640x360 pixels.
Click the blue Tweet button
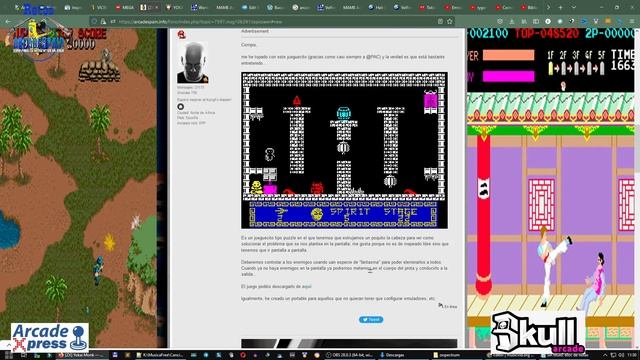(x=371, y=320)
